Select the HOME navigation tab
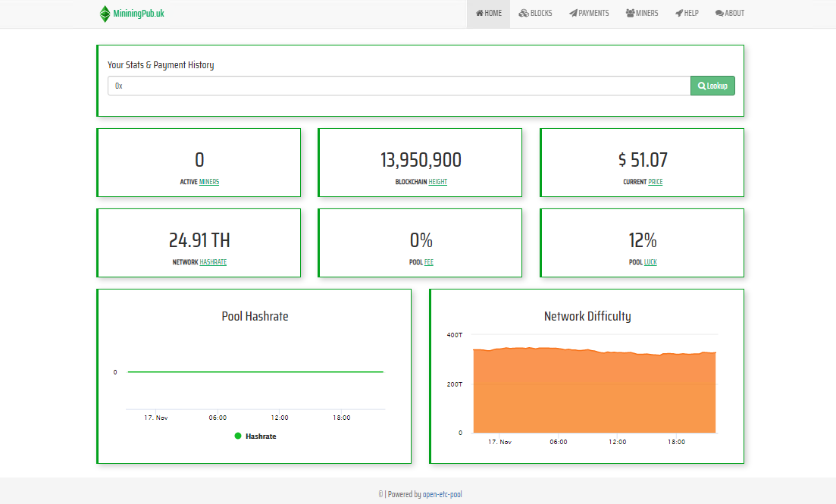The image size is (836, 504). (x=489, y=14)
